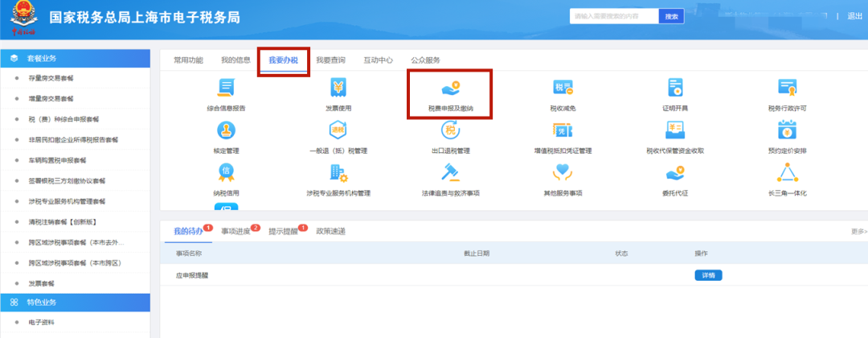Switch to the 我要查询 tab
This screenshot has height=338, width=868.
[x=331, y=60]
